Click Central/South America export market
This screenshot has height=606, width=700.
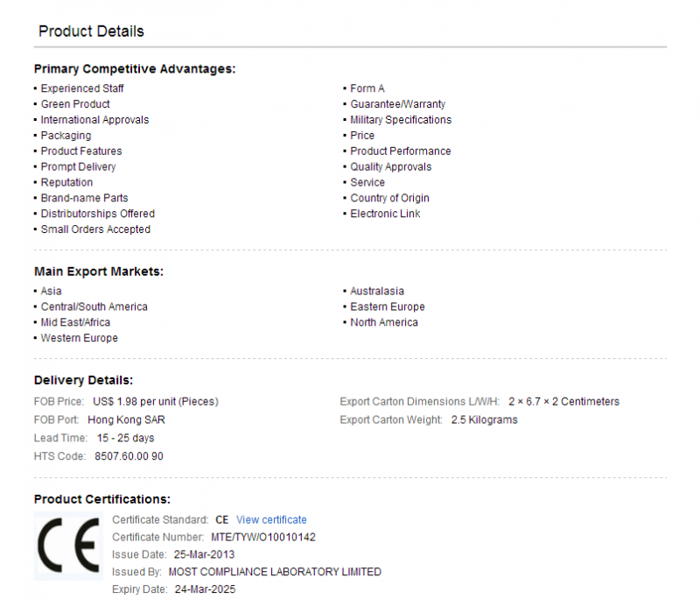click(x=94, y=307)
